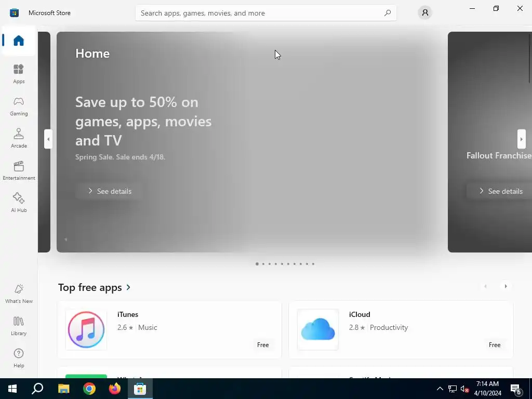The width and height of the screenshot is (532, 399).
Task: Select the iCloud app title
Action: [x=360, y=314]
